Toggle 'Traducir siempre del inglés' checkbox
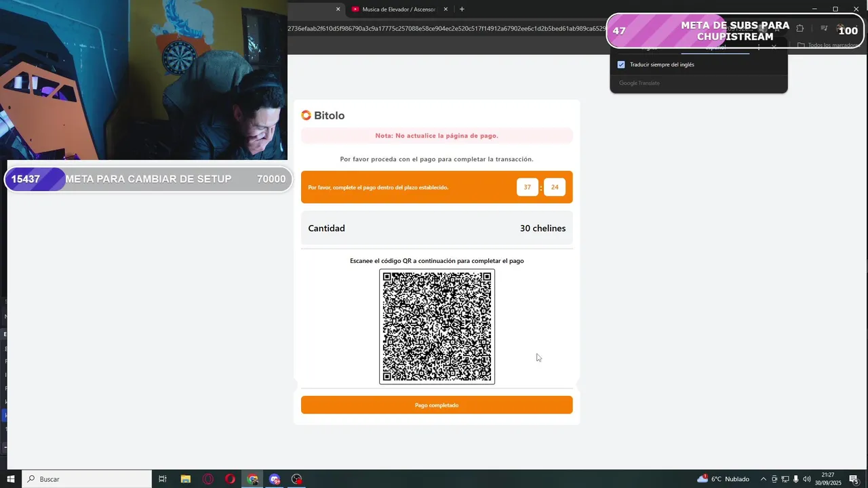Viewport: 868px width, 488px height. click(x=621, y=65)
